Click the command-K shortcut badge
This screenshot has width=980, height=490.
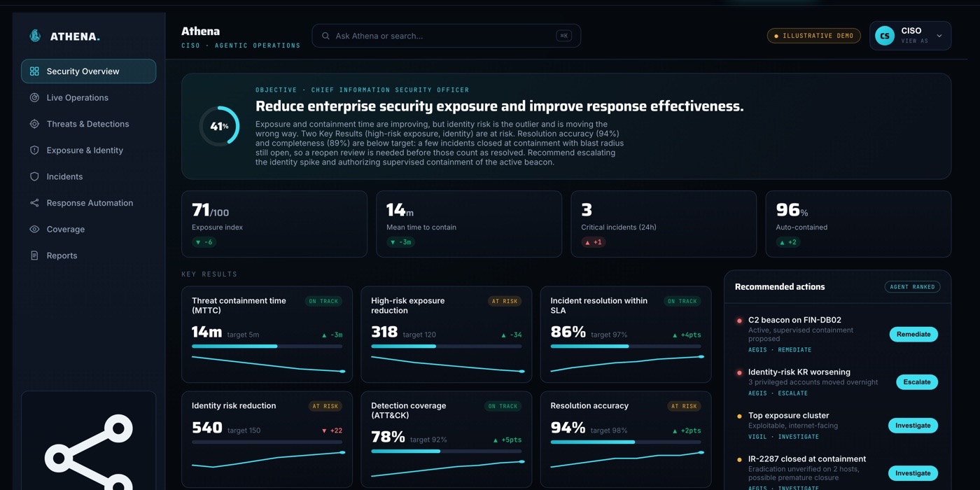pyautogui.click(x=563, y=36)
